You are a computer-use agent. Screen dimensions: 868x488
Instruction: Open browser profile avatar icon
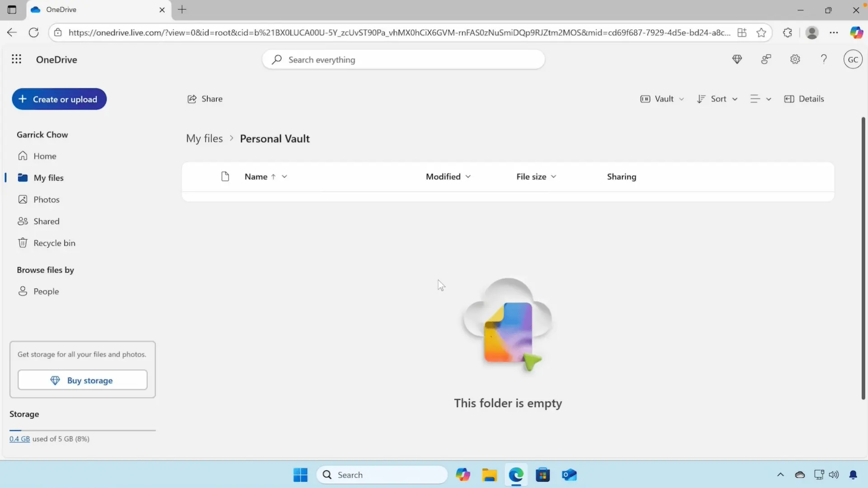812,33
